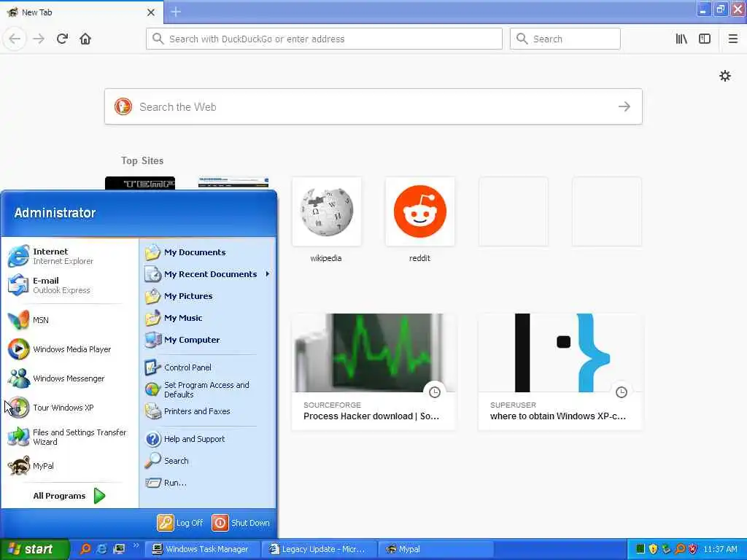Expand My Recent Documents submenu
Viewport: 747px width, 560px height.
(x=208, y=274)
